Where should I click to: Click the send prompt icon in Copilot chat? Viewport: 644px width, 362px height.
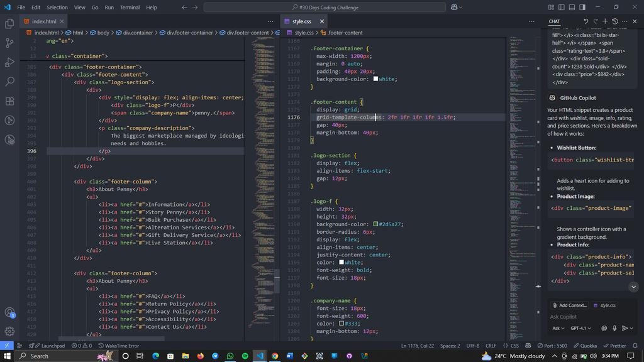625,327
